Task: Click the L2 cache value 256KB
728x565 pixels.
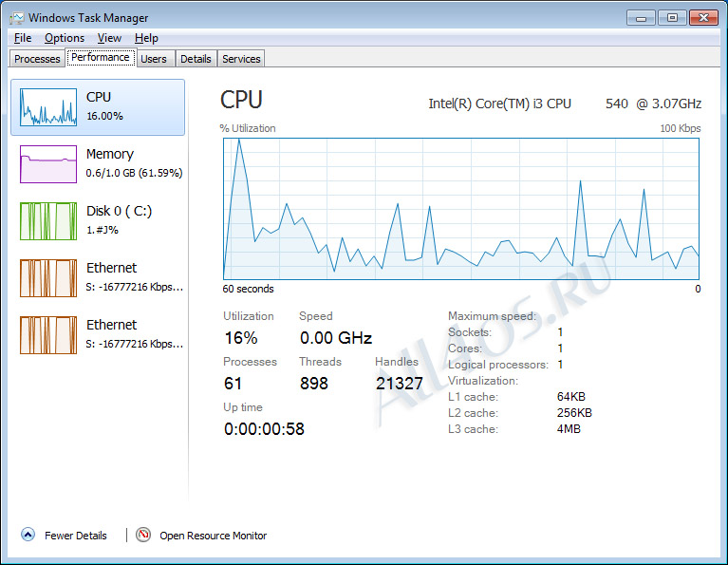Action: (x=574, y=413)
